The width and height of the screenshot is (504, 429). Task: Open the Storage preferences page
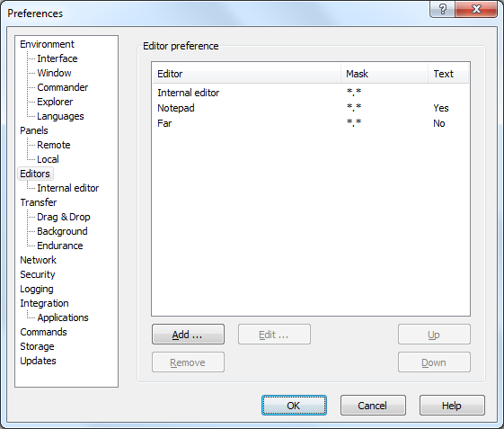(37, 346)
